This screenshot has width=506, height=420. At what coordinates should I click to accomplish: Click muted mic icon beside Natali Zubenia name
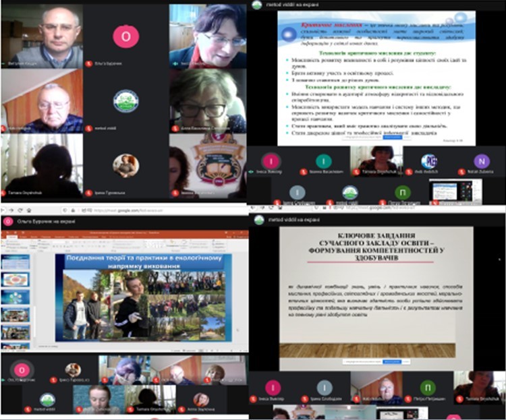(461, 172)
